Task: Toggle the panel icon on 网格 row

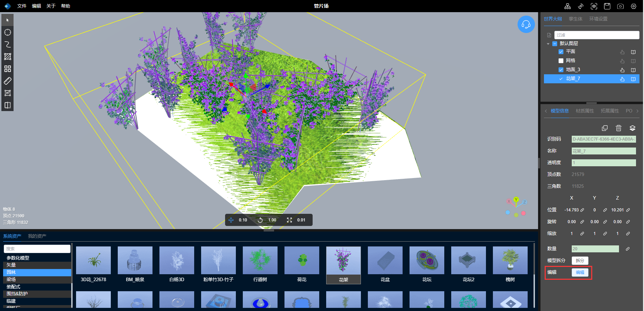Action: tap(633, 61)
